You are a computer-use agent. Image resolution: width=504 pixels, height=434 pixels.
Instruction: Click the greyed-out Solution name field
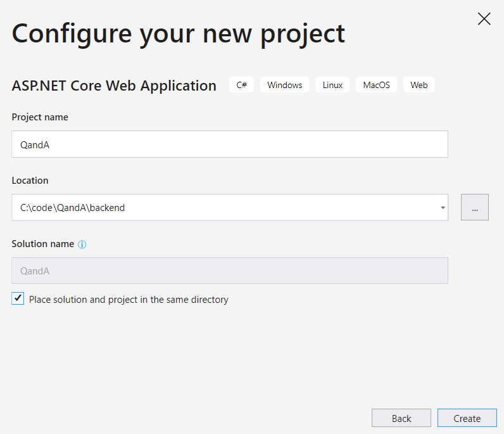pos(229,271)
